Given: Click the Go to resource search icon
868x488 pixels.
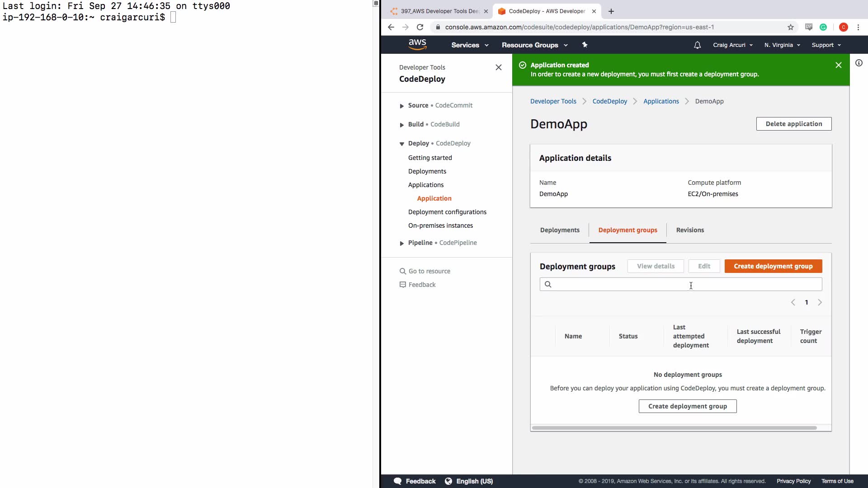Looking at the screenshot, I should pyautogui.click(x=402, y=271).
